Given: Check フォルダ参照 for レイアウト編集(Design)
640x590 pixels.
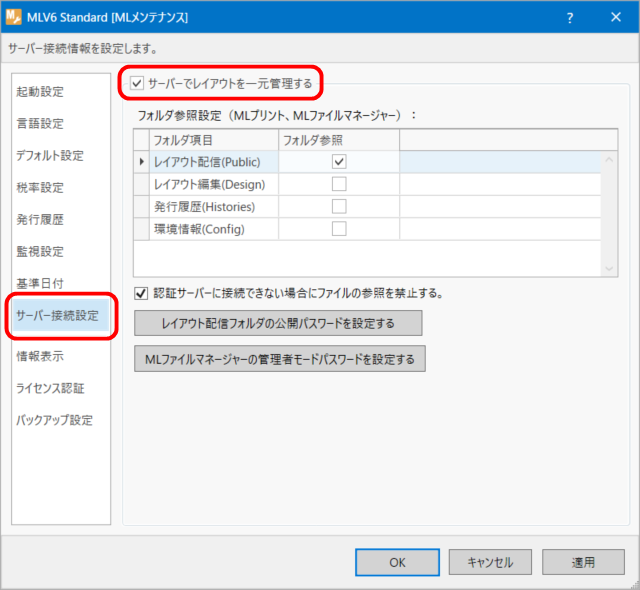Looking at the screenshot, I should (x=339, y=184).
